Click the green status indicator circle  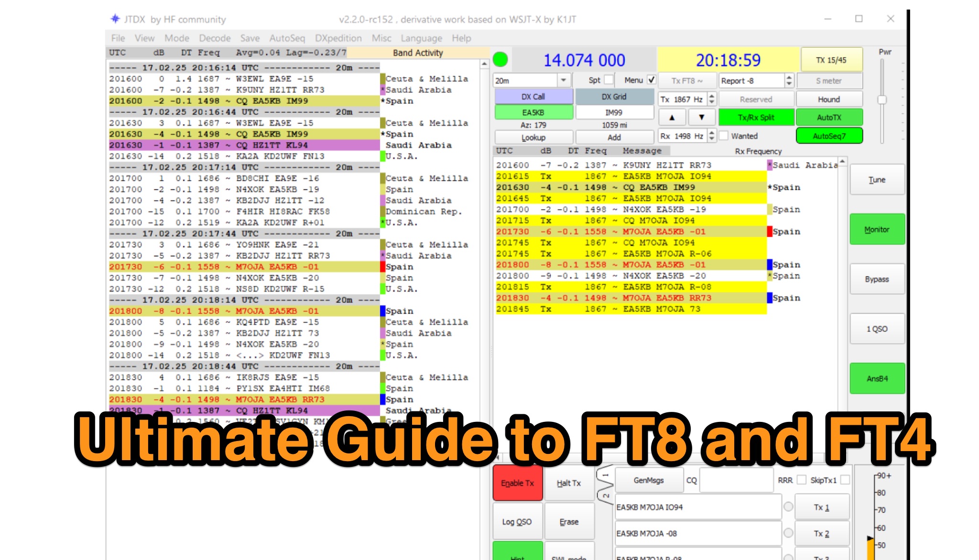[x=500, y=60]
